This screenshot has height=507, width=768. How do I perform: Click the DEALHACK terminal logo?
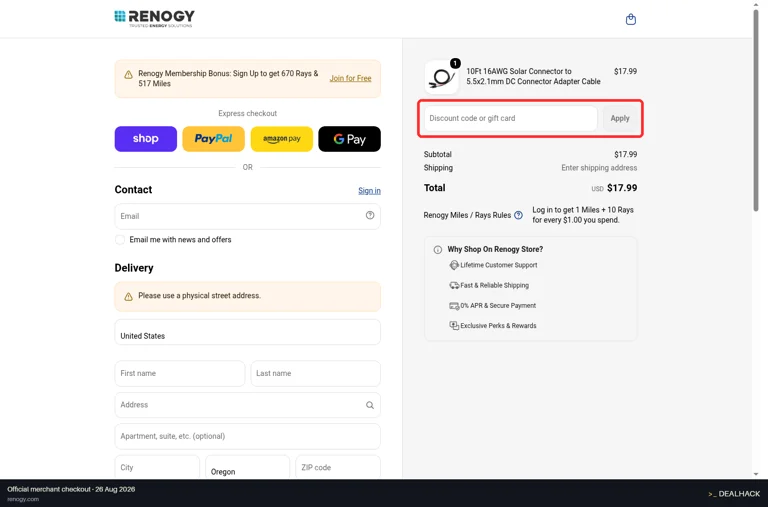coord(734,494)
